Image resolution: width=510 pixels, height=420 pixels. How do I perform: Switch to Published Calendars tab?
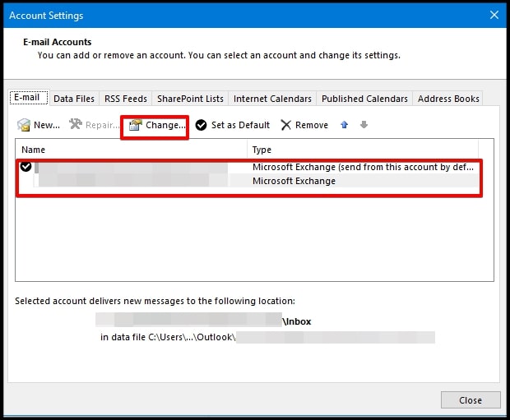tap(364, 99)
